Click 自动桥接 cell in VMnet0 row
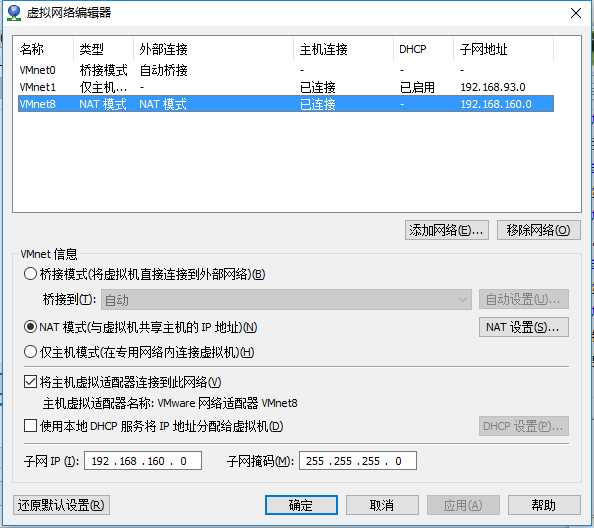594x528 pixels. point(163,70)
